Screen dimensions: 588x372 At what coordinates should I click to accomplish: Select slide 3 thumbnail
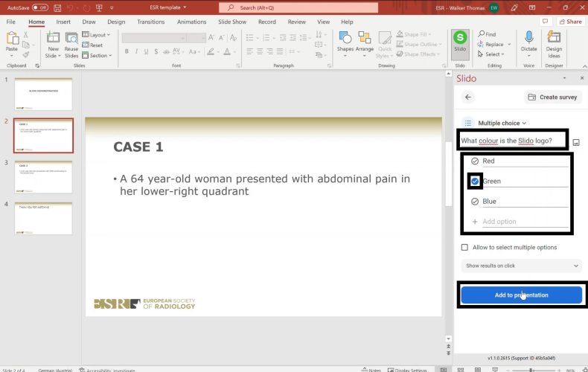(x=43, y=177)
